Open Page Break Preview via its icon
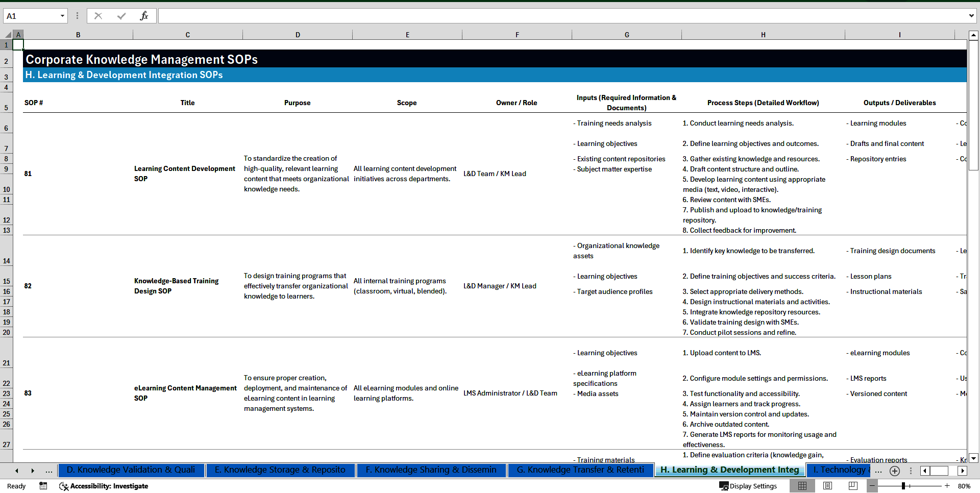The width and height of the screenshot is (980, 493). 853,486
